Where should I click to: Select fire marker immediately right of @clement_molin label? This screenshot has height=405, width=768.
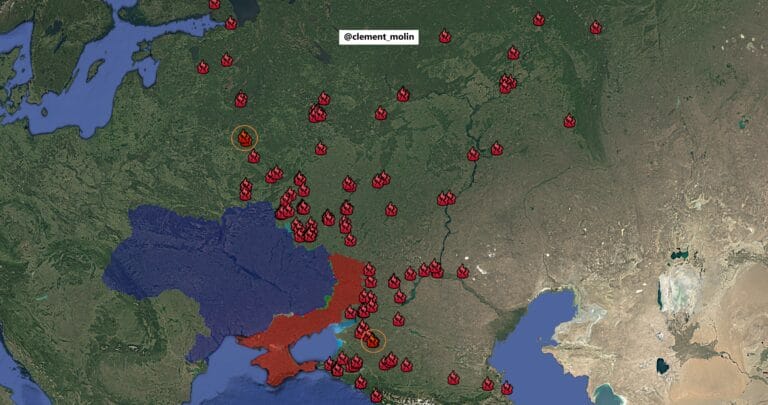pos(444,37)
